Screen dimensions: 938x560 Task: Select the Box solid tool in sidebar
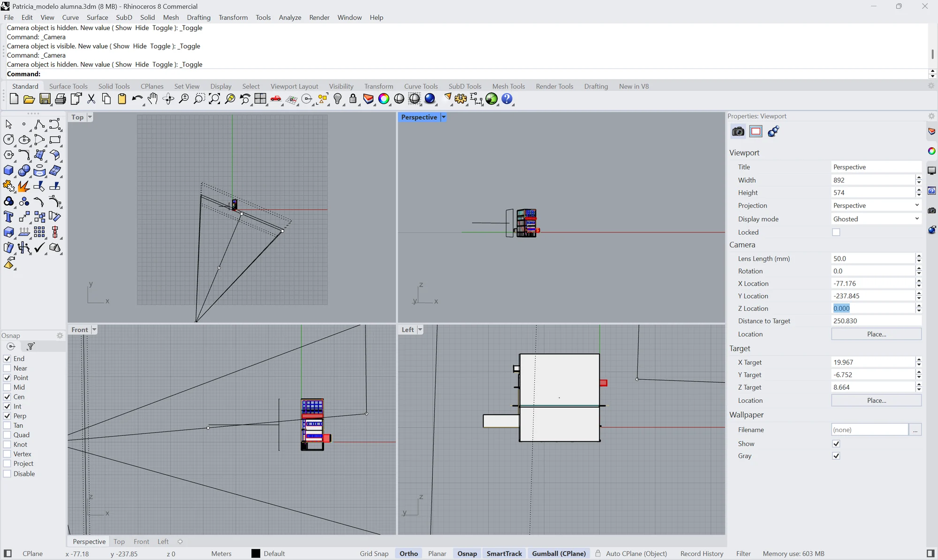pos(8,171)
